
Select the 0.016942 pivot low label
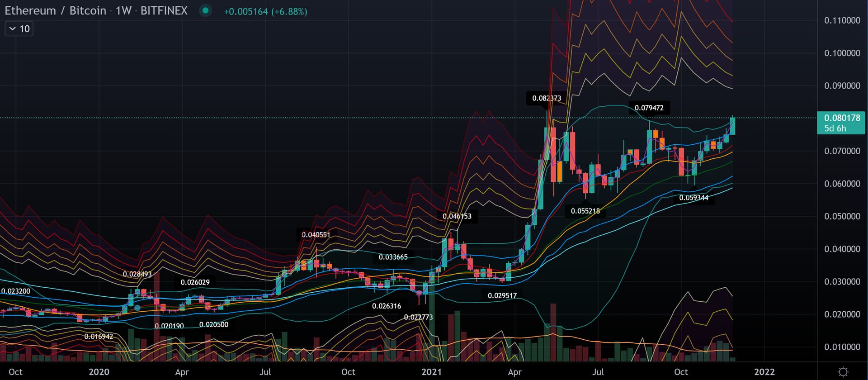pyautogui.click(x=99, y=336)
